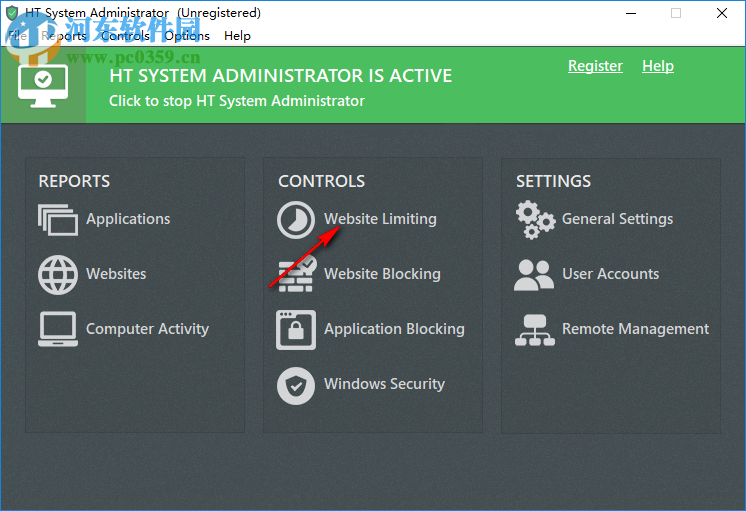Image resolution: width=746 pixels, height=511 pixels.
Task: Open the File menu
Action: (x=17, y=36)
